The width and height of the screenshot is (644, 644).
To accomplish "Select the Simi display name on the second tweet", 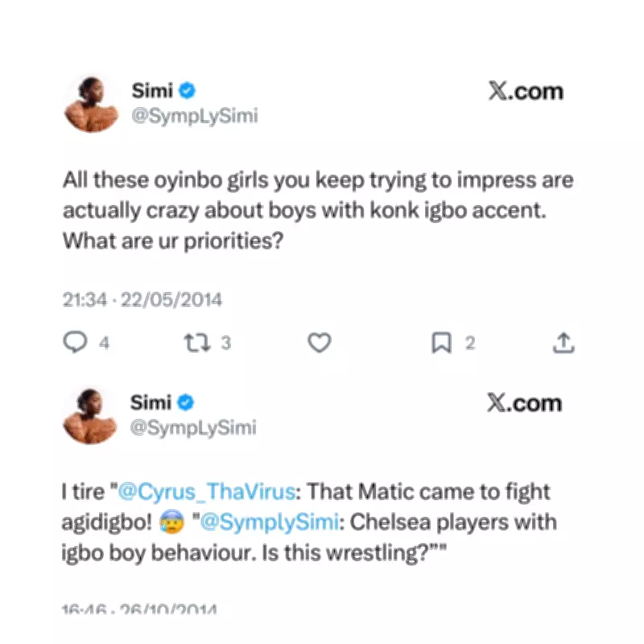I will click(x=150, y=402).
